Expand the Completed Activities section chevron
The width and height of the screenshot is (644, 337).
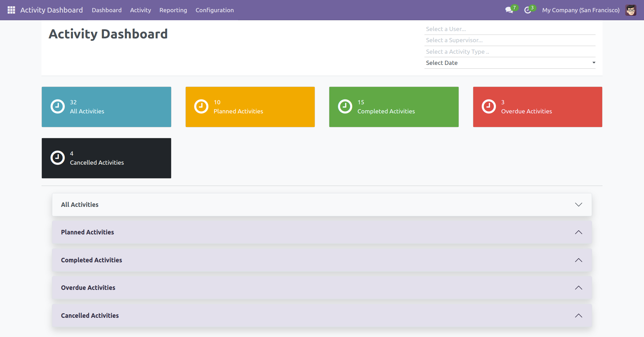578,260
